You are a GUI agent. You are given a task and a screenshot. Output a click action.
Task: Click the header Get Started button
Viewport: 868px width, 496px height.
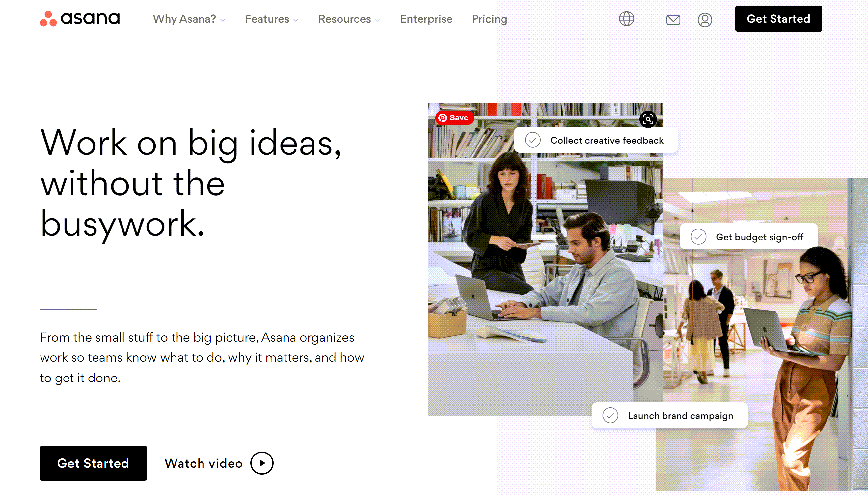click(778, 19)
